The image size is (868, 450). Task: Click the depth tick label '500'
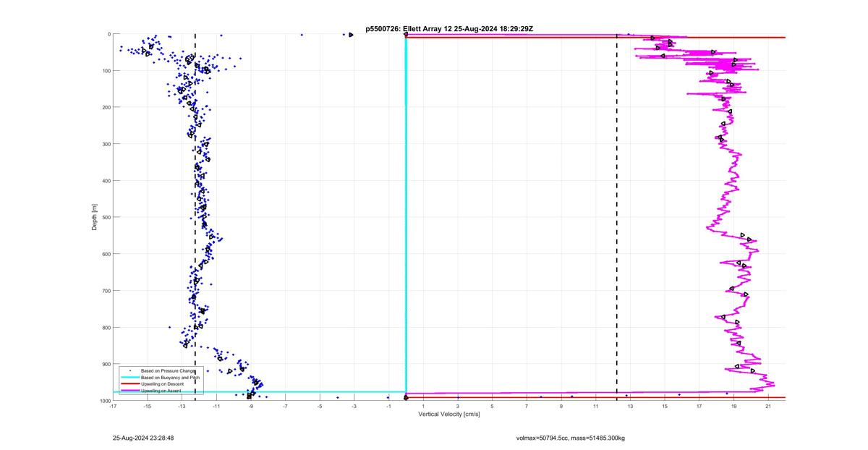106,217
